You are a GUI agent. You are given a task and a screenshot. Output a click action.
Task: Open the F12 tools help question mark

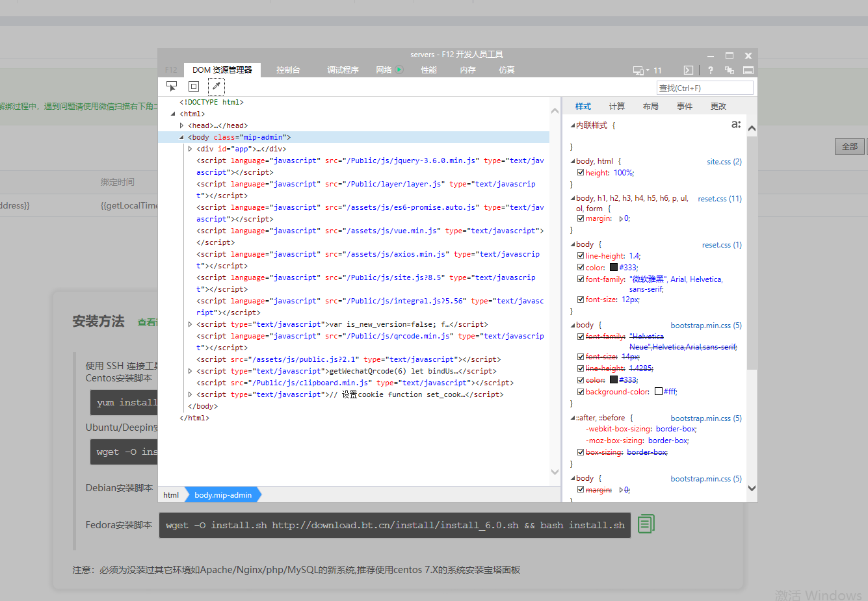coord(711,70)
